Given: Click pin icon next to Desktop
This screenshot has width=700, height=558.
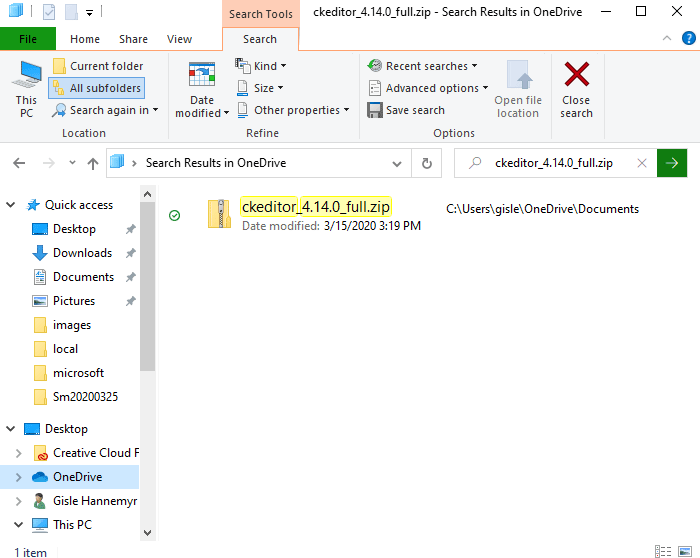Looking at the screenshot, I should [x=130, y=229].
